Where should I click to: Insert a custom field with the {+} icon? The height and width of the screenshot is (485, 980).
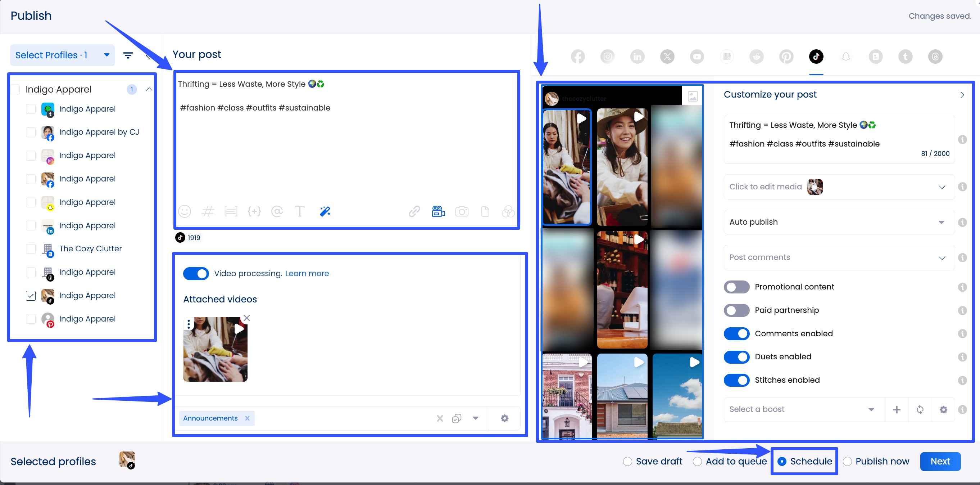coord(254,212)
